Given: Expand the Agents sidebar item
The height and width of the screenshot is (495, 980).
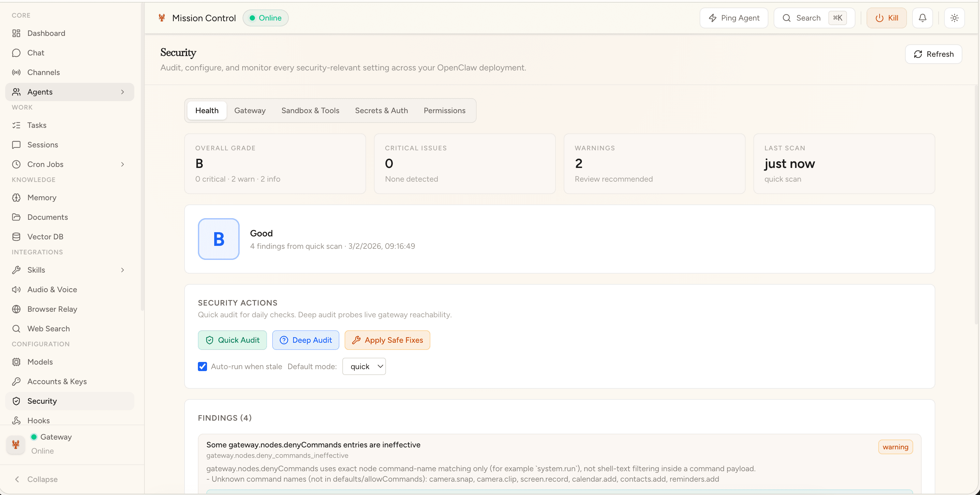Looking at the screenshot, I should pos(122,92).
